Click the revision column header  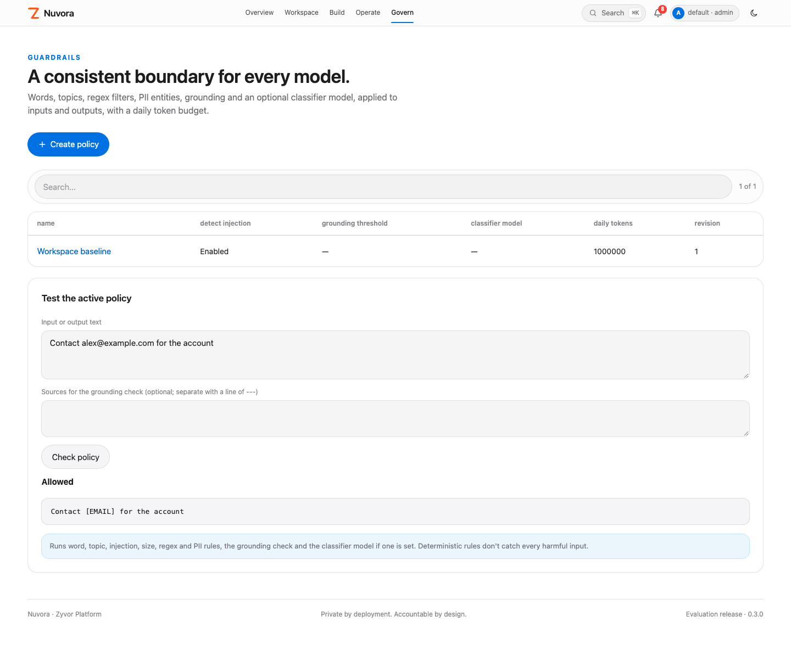click(x=707, y=223)
